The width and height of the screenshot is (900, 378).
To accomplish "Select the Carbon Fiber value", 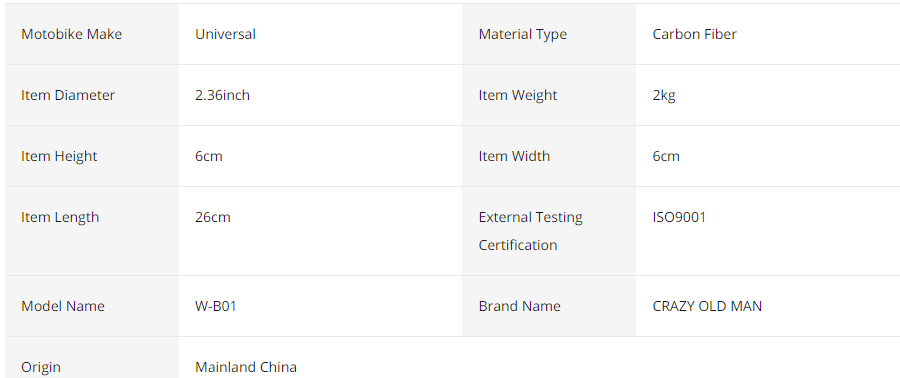I will coord(695,34).
